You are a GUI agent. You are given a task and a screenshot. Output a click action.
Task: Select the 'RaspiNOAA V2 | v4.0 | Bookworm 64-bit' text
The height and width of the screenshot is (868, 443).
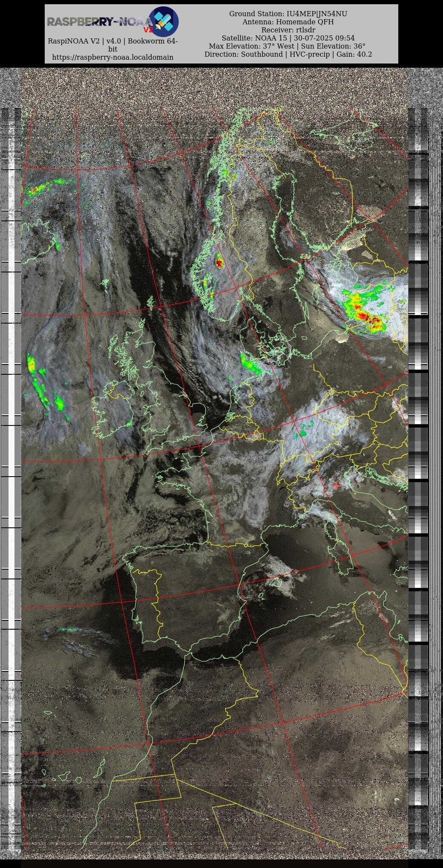point(113,45)
